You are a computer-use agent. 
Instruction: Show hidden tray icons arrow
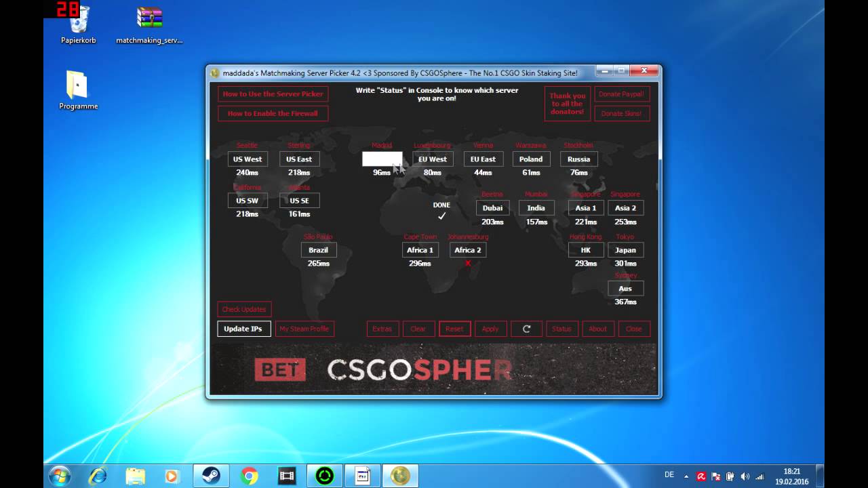686,476
